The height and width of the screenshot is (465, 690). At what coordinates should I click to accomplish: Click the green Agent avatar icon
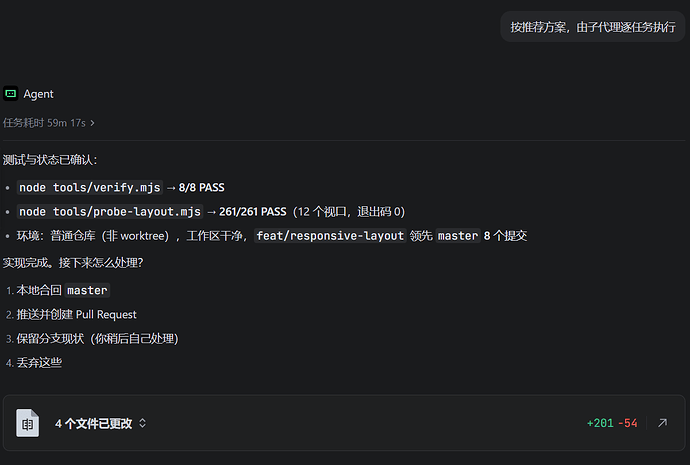click(x=11, y=93)
